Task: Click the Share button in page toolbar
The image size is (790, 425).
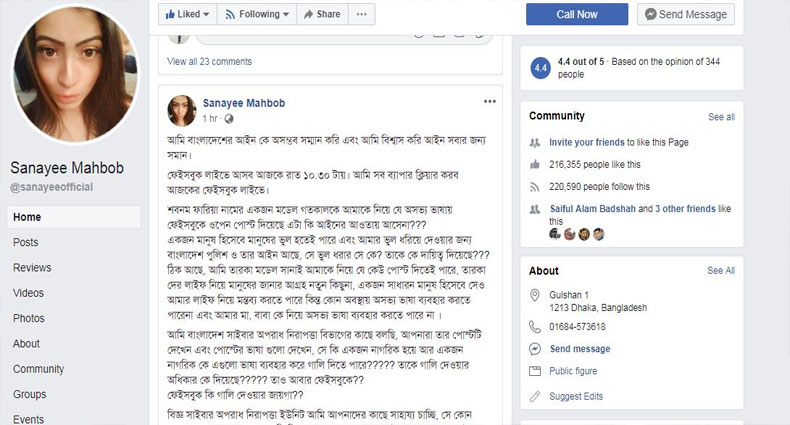Action: pyautogui.click(x=322, y=14)
